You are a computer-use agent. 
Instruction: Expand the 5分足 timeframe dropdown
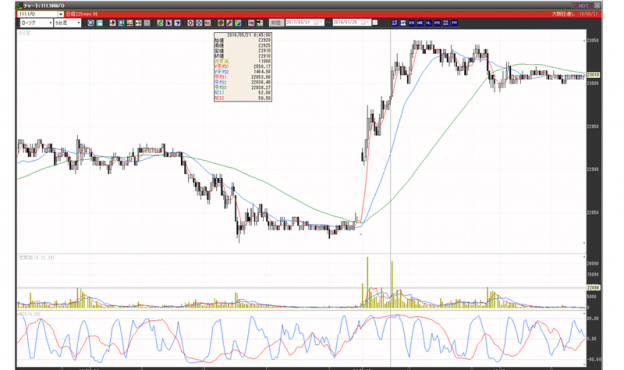[x=68, y=23]
